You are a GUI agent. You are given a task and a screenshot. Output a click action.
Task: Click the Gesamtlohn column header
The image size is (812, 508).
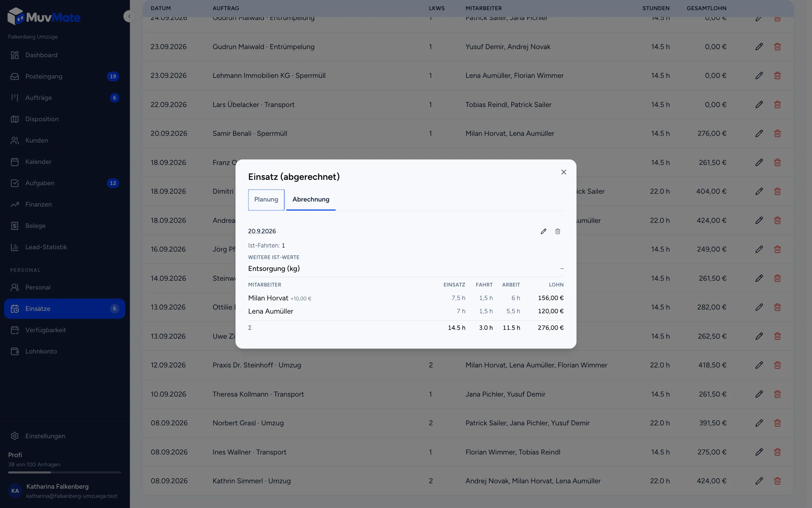click(x=706, y=8)
